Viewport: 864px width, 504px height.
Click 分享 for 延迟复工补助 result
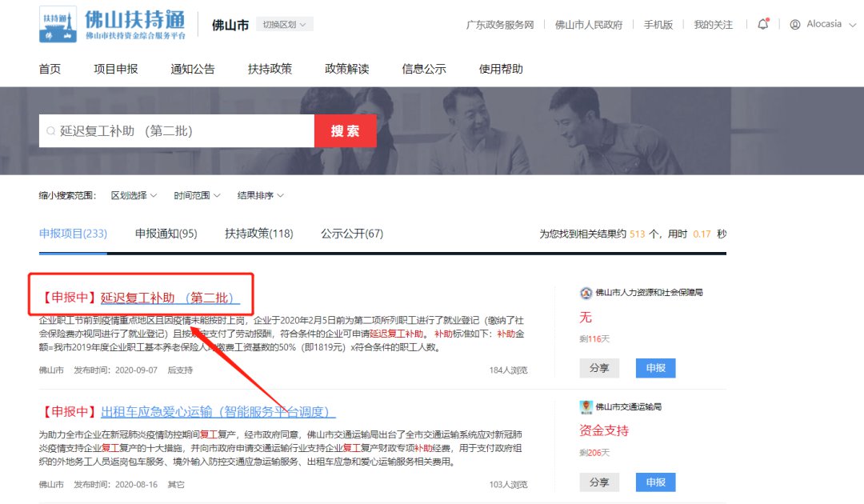(x=599, y=368)
